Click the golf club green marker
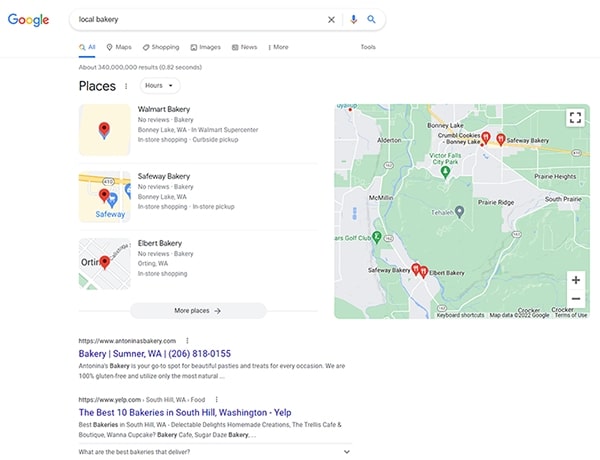The width and height of the screenshot is (600, 460). pyautogui.click(x=377, y=237)
